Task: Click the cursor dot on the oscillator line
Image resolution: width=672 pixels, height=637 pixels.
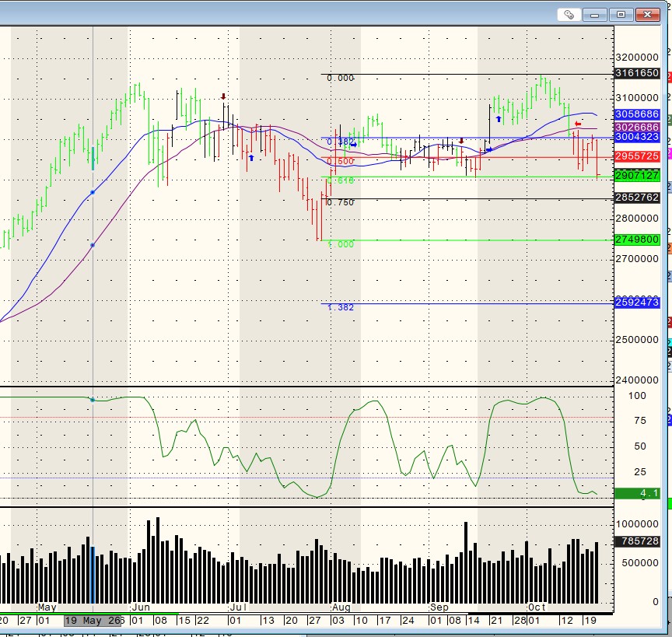Action: click(93, 400)
